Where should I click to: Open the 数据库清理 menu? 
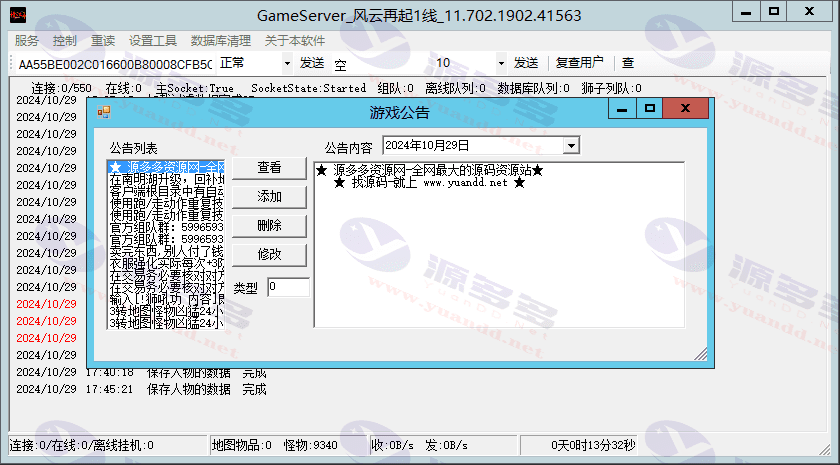[220, 41]
